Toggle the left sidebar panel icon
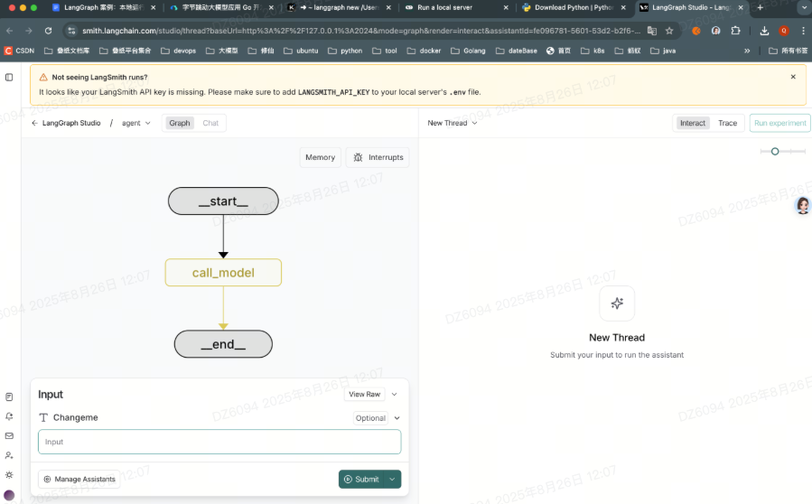This screenshot has width=812, height=504. (9, 77)
